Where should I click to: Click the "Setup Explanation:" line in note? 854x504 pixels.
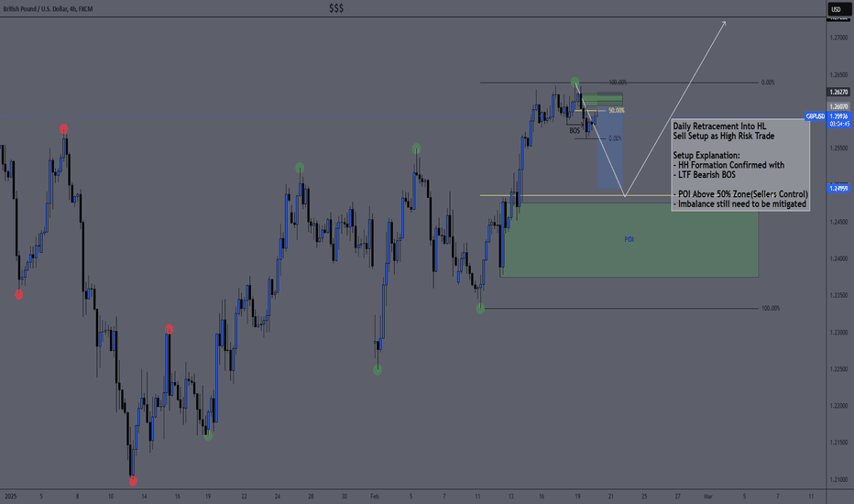coord(706,155)
